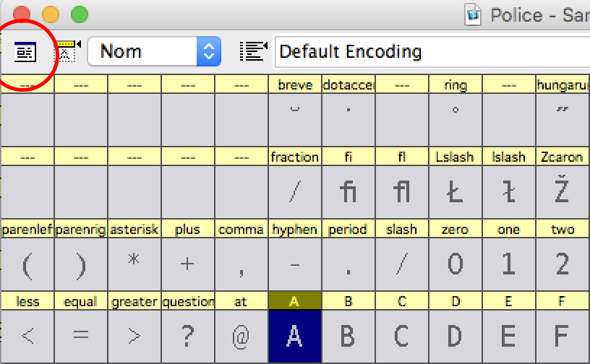Click the document icon in the title bar
The height and width of the screenshot is (364, 590).
click(474, 14)
